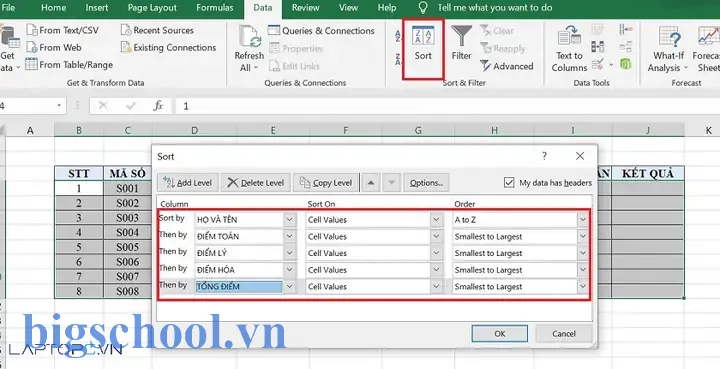Open the Review tab
The width and height of the screenshot is (720, 369).
pyautogui.click(x=305, y=8)
